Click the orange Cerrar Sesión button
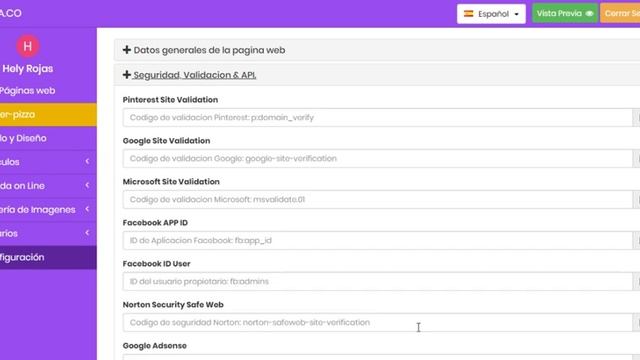The height and width of the screenshot is (360, 640). (620, 13)
